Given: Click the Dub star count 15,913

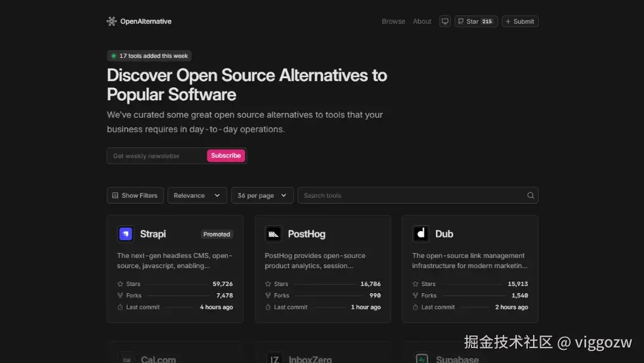Looking at the screenshot, I should coord(518,284).
